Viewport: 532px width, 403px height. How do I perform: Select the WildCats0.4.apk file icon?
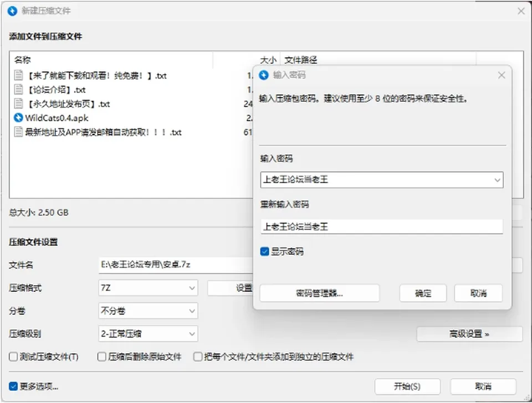click(18, 118)
